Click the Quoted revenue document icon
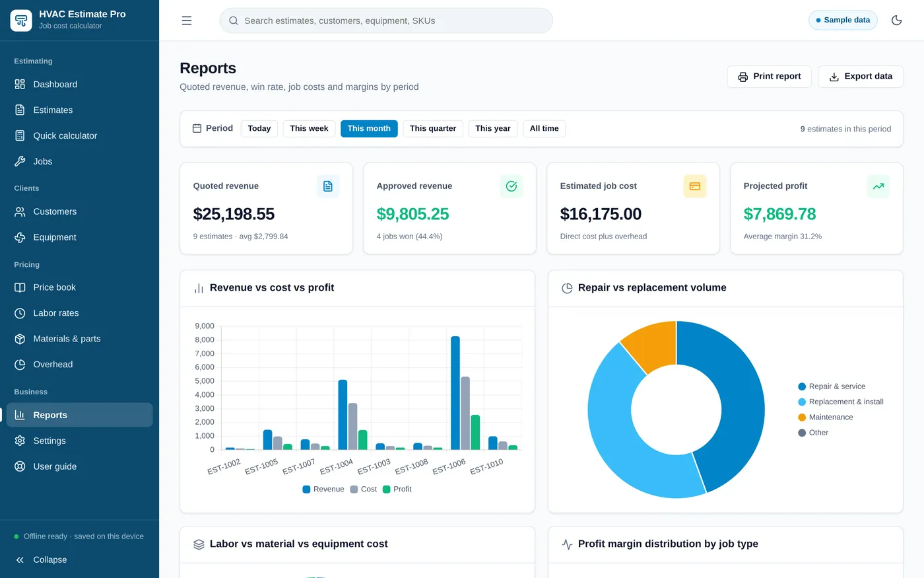The image size is (924, 578). point(328,186)
